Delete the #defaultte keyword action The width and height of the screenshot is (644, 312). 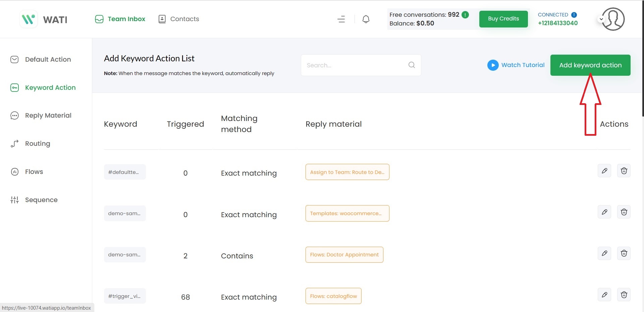(624, 171)
